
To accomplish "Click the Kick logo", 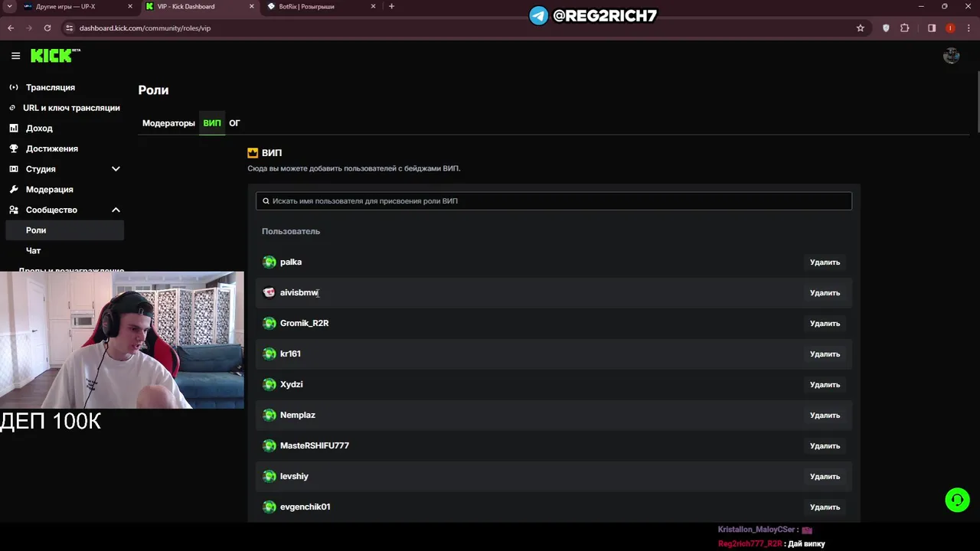I will (x=55, y=55).
